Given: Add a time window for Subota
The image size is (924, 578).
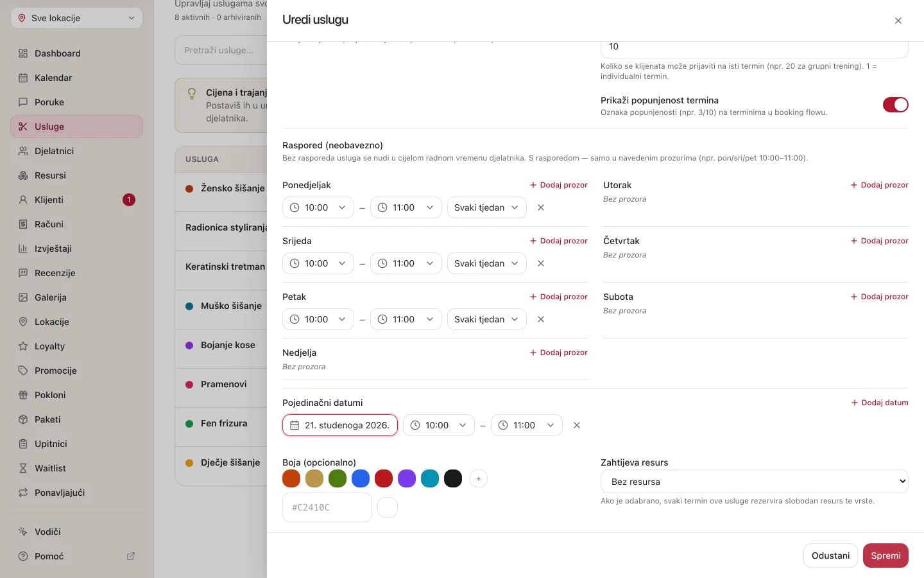Looking at the screenshot, I should [880, 297].
